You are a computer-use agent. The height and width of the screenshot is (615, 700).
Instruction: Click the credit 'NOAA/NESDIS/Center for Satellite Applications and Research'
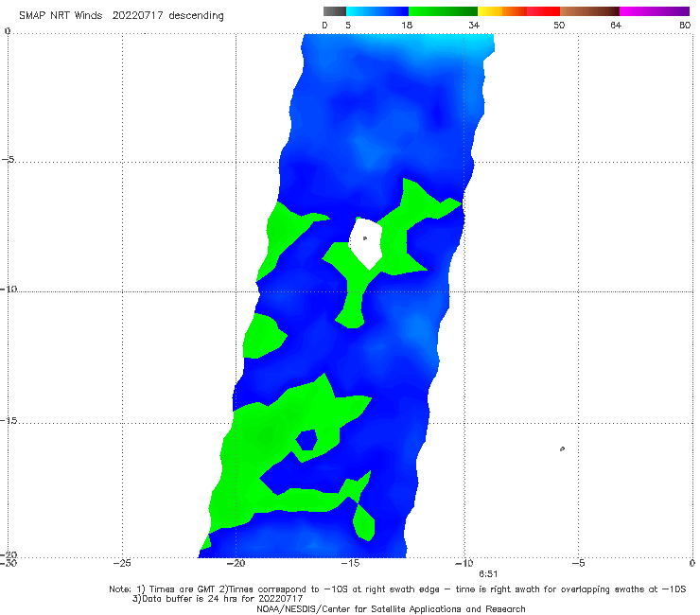391,608
